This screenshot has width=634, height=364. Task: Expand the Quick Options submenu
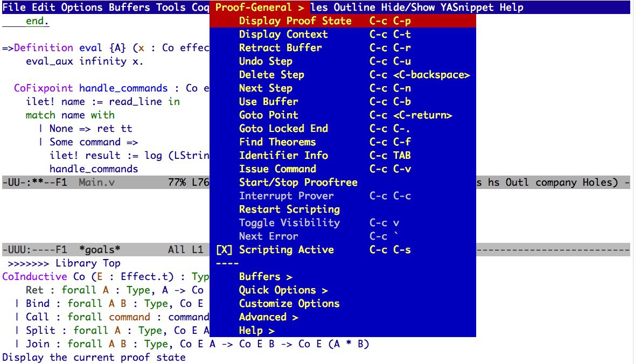(343, 290)
